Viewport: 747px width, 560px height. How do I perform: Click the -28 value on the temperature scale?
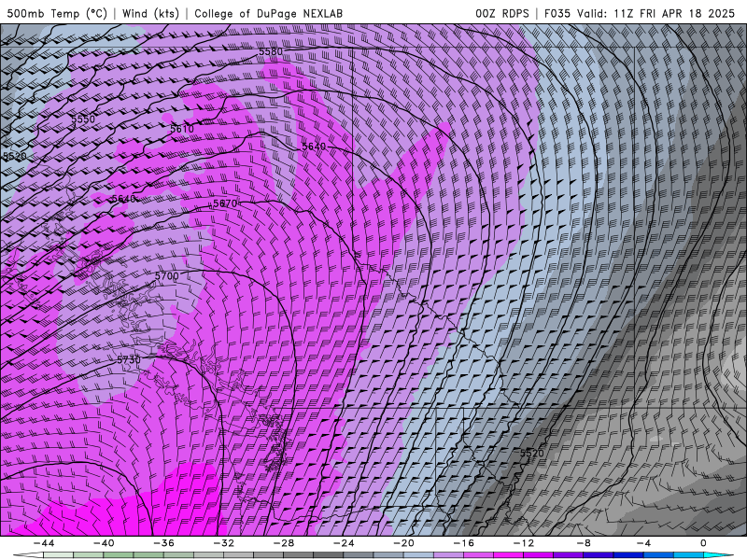tap(284, 543)
